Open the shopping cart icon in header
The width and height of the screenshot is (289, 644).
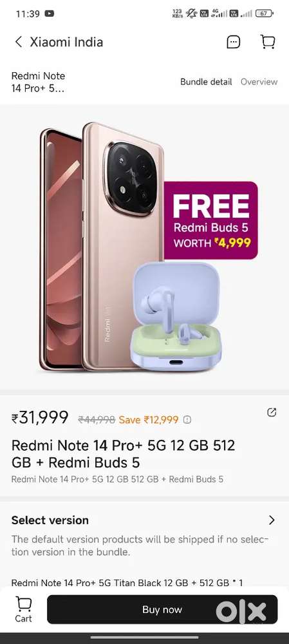tap(268, 41)
